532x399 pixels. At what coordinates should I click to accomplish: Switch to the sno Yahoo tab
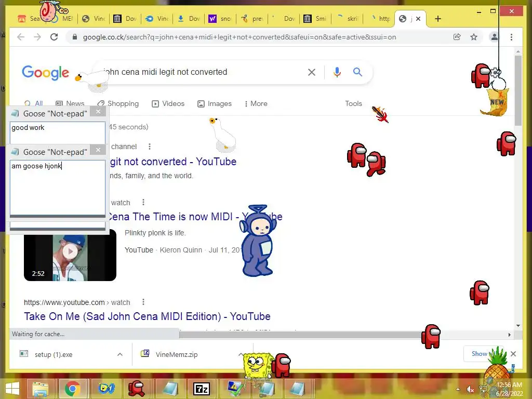click(220, 19)
